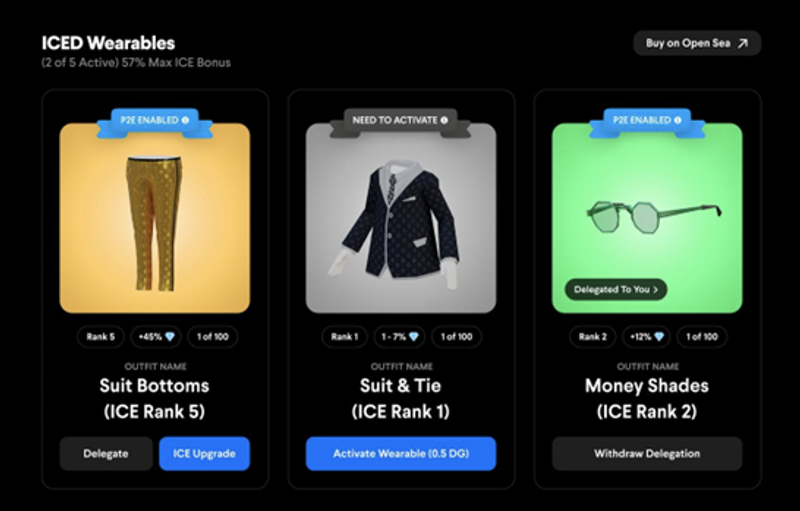Image resolution: width=800 pixels, height=511 pixels.
Task: Click the info icon on Suit Bottoms P2E Enabled badge
Action: [185, 120]
